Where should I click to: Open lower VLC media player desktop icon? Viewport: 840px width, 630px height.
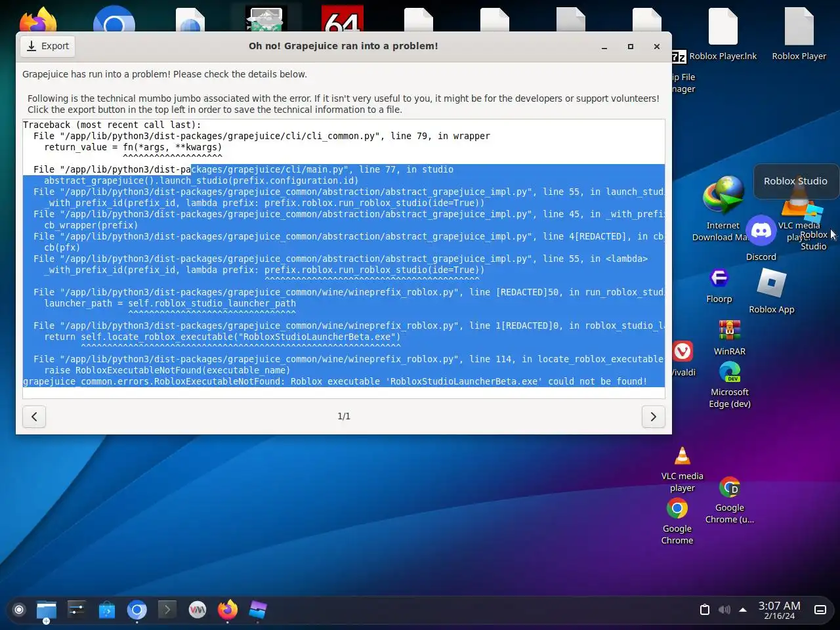coord(682,469)
